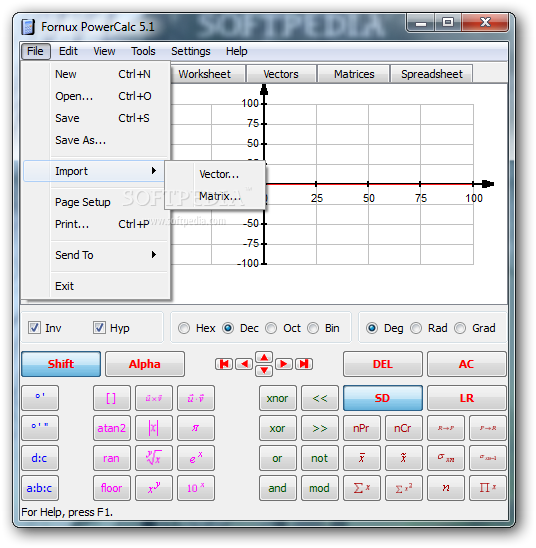The image size is (536, 548).
Task: Uncheck the Inv checkbox
Action: (x=34, y=328)
